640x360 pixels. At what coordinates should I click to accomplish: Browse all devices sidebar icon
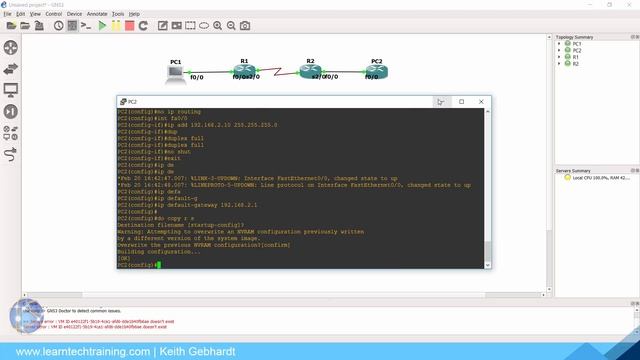click(11, 133)
